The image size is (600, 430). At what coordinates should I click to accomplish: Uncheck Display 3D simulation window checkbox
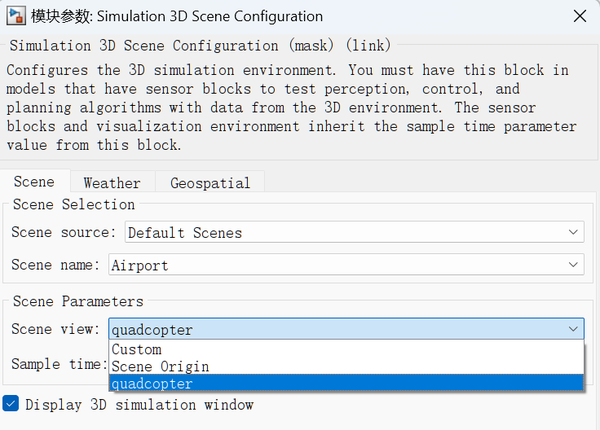11,404
